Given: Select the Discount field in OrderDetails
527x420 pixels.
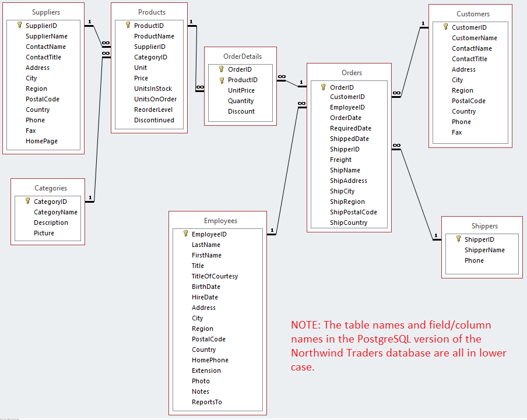Looking at the screenshot, I should pyautogui.click(x=241, y=111).
